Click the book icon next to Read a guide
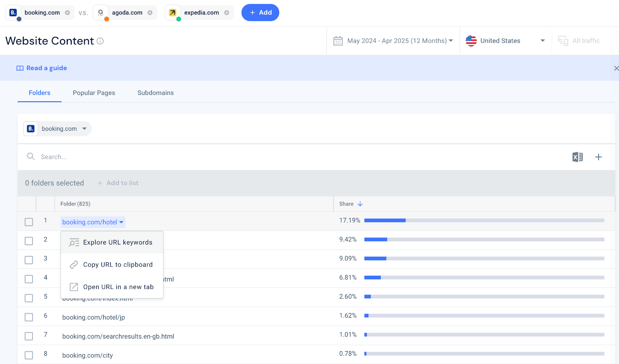This screenshot has height=364, width=619. (20, 68)
